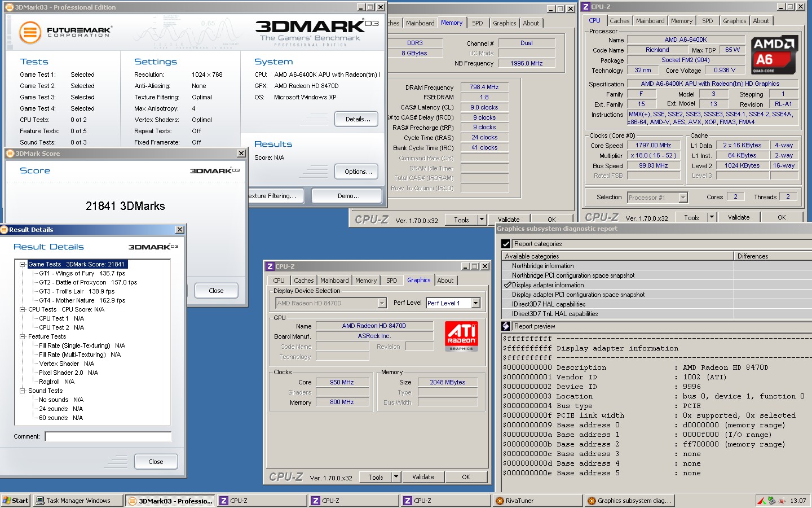Activate RivaTuner from the taskbar
812x508 pixels.
pos(537,501)
